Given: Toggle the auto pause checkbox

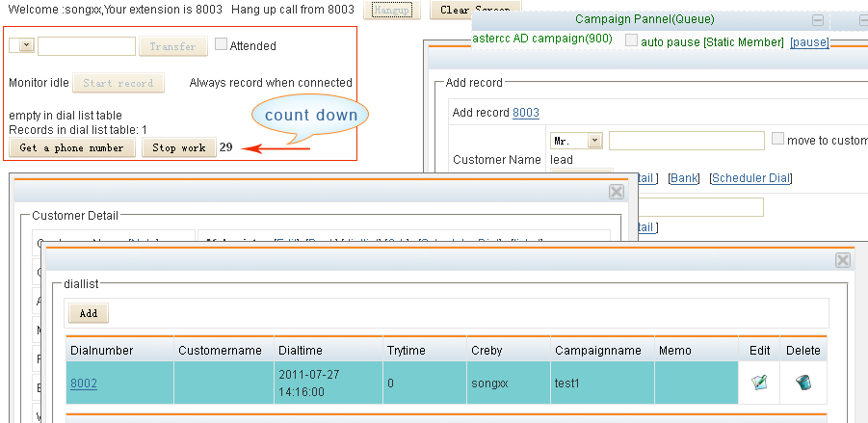Looking at the screenshot, I should 631,41.
